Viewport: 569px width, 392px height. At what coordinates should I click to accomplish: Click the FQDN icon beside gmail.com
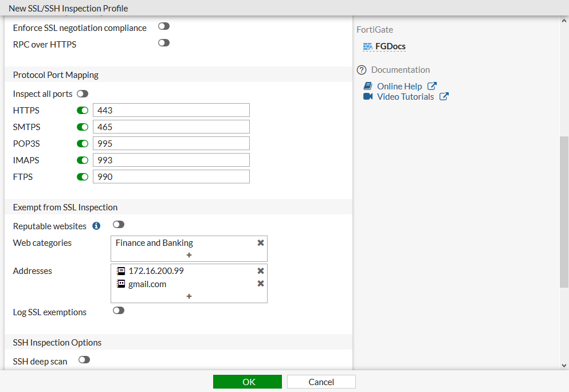click(121, 284)
